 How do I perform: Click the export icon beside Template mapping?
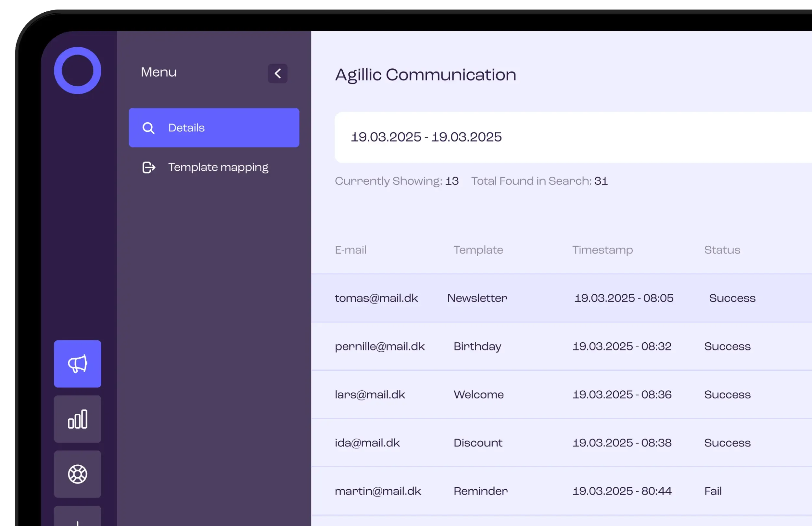(x=148, y=167)
